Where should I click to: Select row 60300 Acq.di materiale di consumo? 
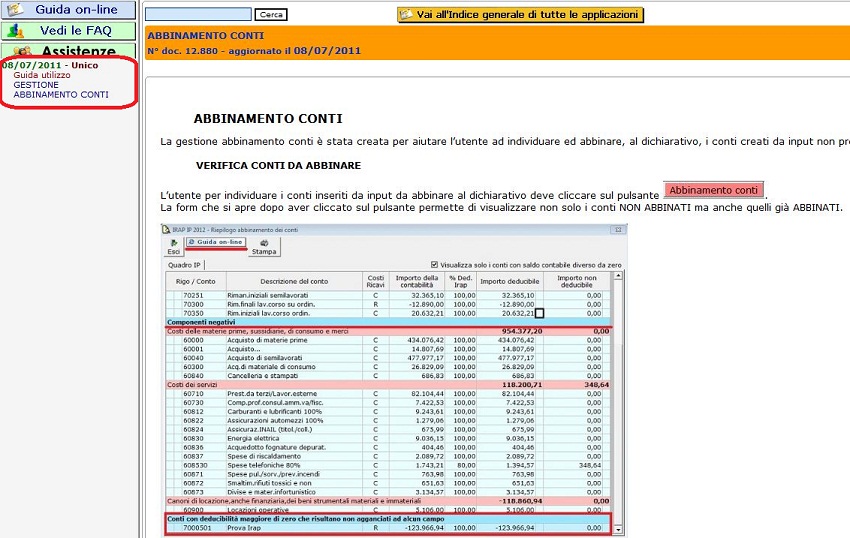[388, 367]
